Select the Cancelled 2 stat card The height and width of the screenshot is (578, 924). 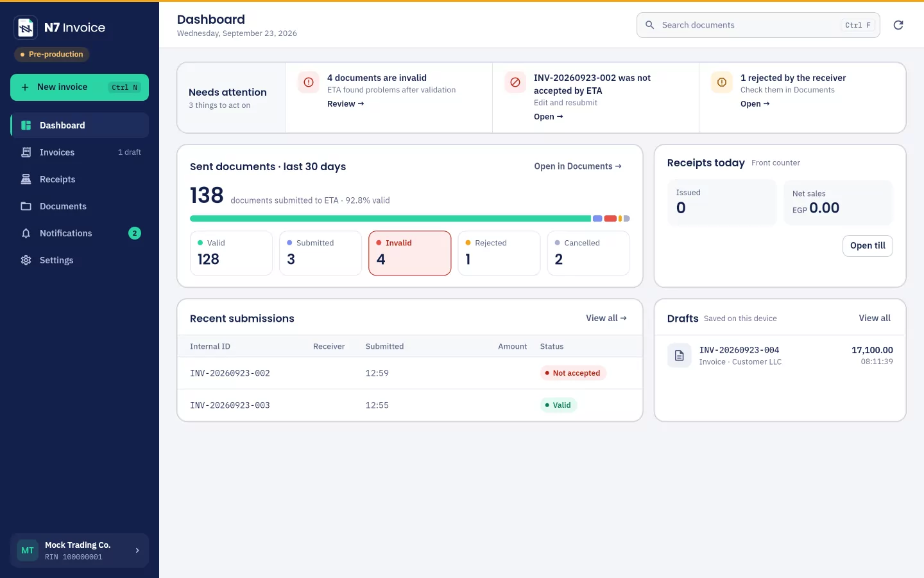(588, 253)
